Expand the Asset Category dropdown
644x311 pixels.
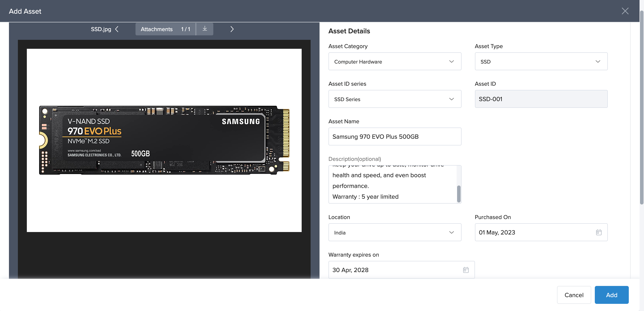click(x=394, y=61)
